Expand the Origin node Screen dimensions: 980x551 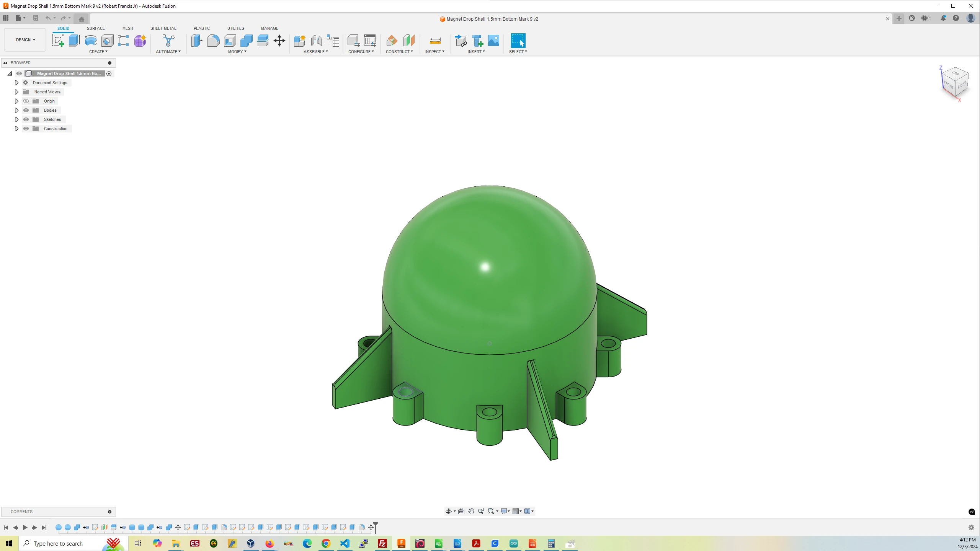[16, 101]
